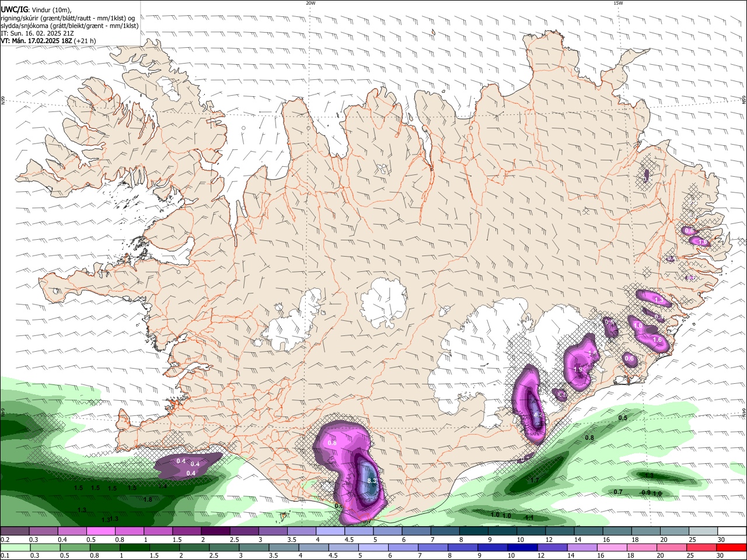The height and width of the screenshot is (560, 747).
Task: Click the '30' label ending the rain scale
Action: tap(721, 556)
